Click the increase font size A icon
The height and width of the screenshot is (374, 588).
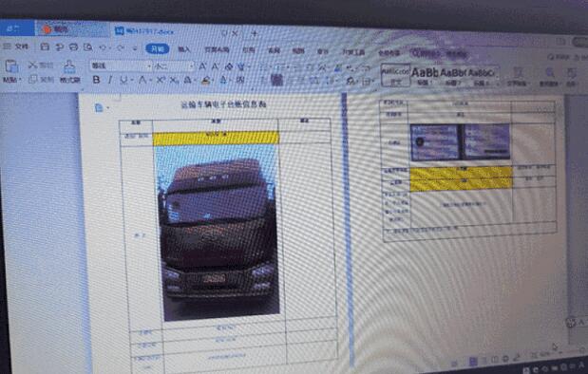202,66
